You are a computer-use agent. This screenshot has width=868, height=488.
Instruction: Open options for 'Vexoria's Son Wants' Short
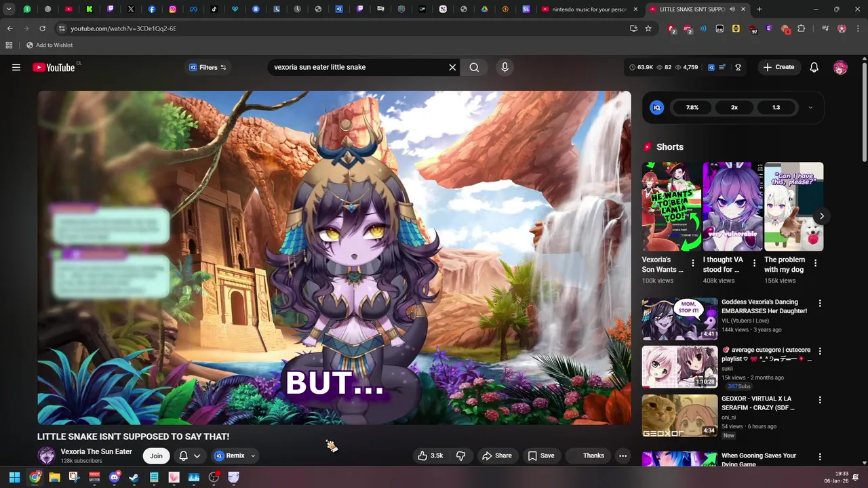pyautogui.click(x=692, y=263)
